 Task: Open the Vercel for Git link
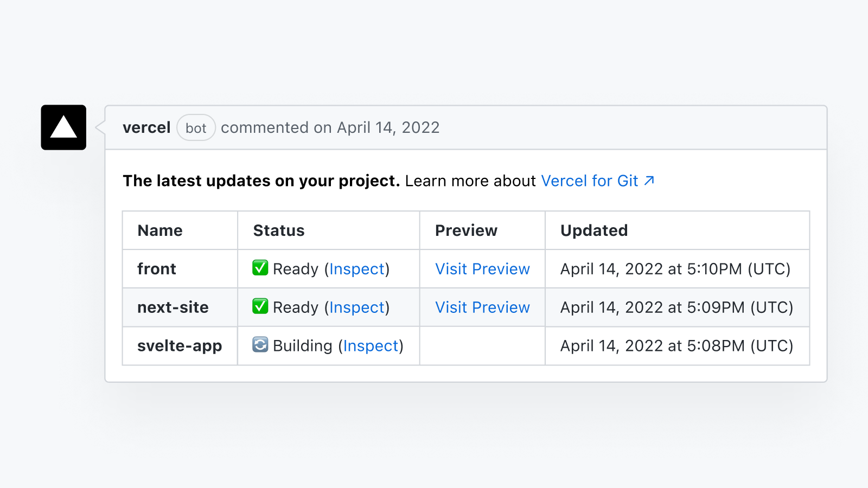click(589, 181)
